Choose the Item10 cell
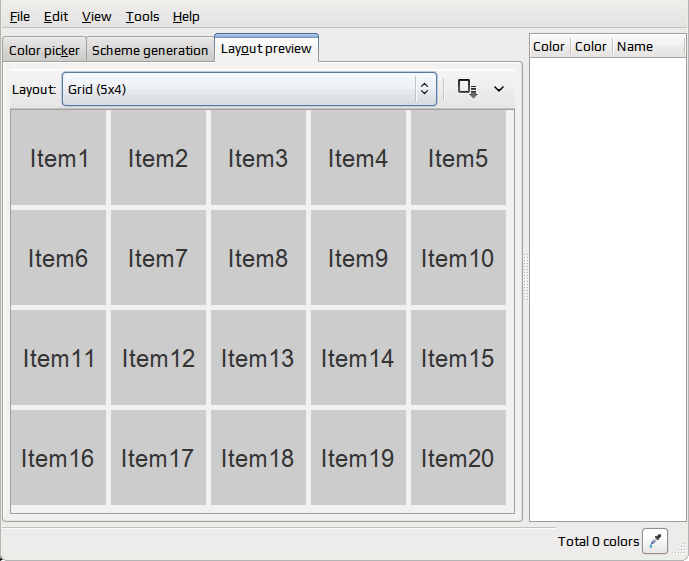The width and height of the screenshot is (689, 561). 459,257
